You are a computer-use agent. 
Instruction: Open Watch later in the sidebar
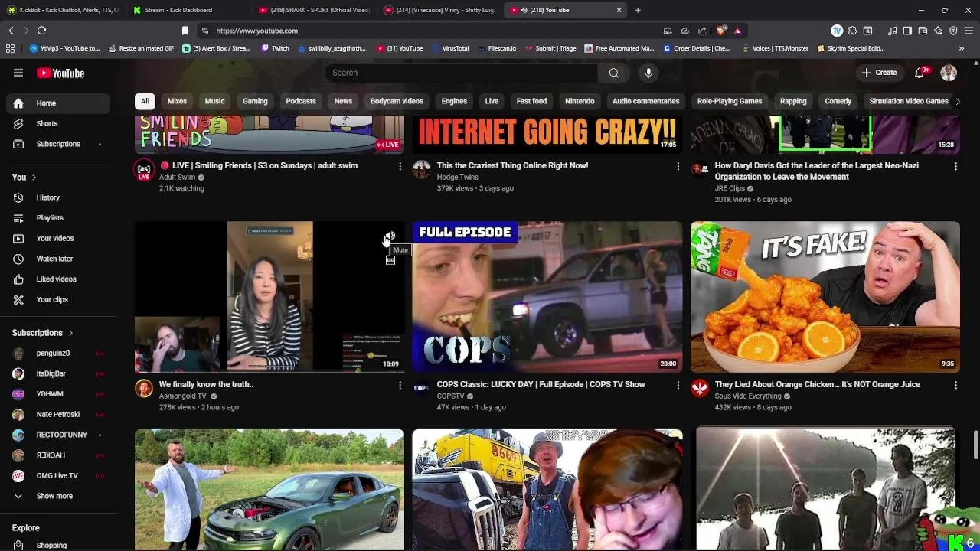(58, 259)
